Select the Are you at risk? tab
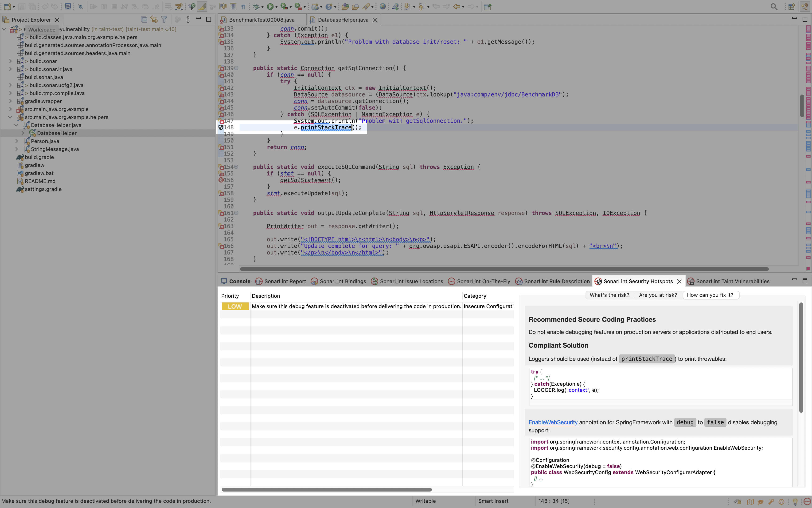Screen dimensions: 812x508 click(658, 295)
